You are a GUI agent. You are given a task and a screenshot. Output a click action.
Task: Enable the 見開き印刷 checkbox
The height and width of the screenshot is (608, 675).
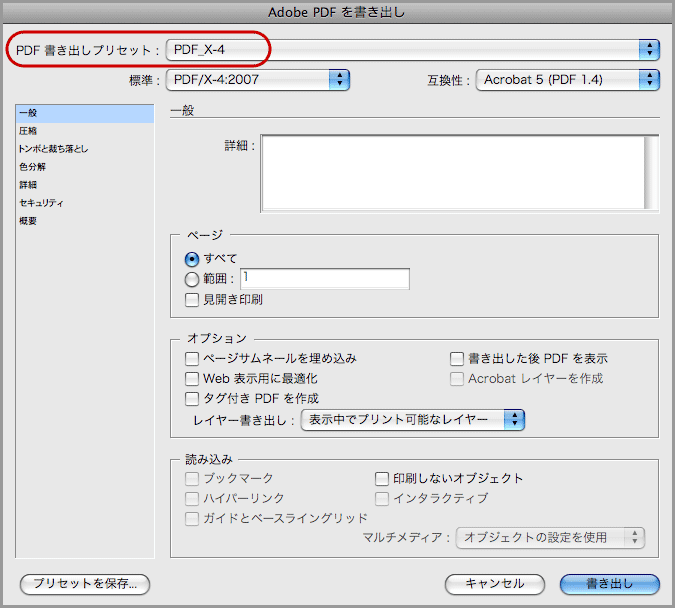[x=192, y=299]
